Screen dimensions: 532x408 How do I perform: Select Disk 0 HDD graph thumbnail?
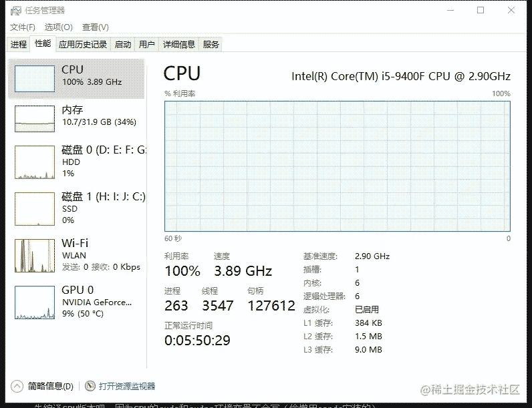click(35, 162)
